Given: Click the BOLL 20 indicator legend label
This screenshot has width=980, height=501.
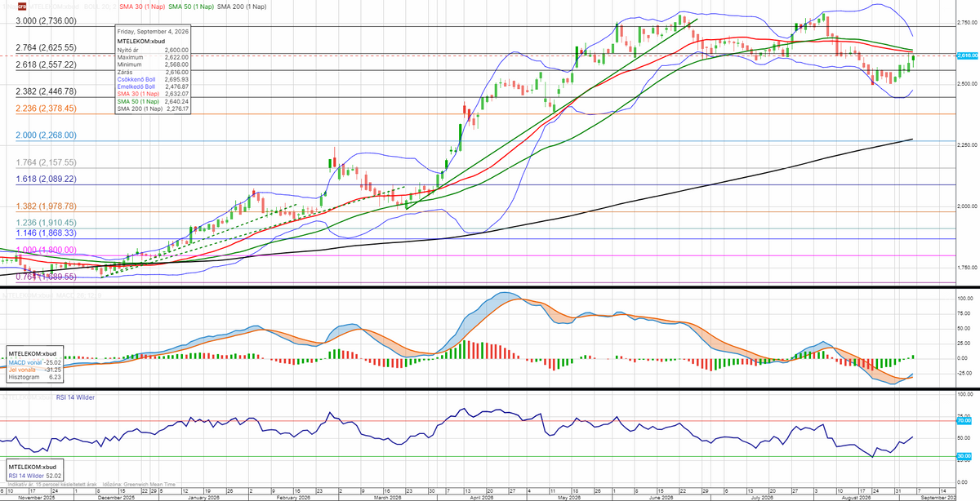Looking at the screenshot, I should tap(100, 7).
